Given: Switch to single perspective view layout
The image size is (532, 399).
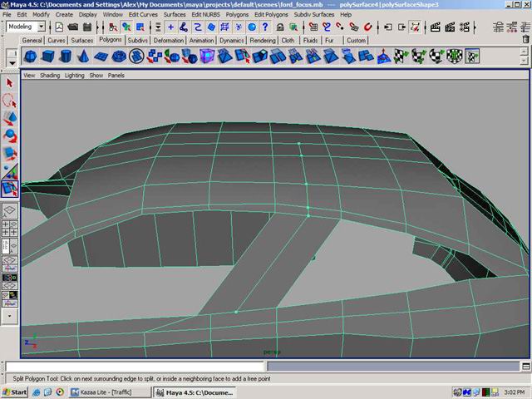Looking at the screenshot, I should click(x=10, y=211).
